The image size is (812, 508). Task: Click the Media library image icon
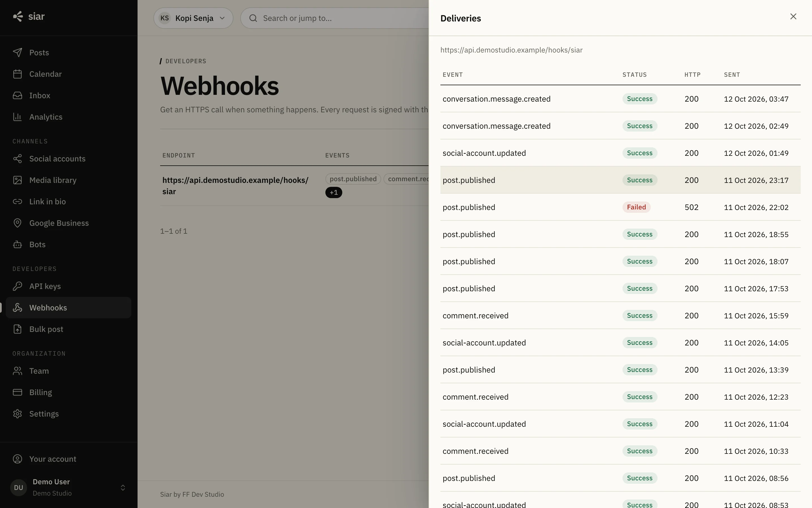[x=17, y=180]
